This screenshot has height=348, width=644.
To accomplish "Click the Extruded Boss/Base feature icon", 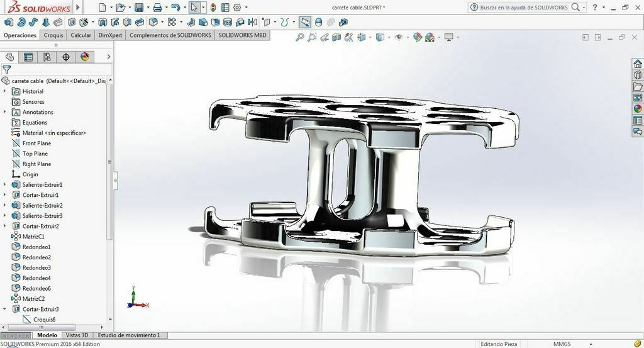I will (x=9, y=22).
